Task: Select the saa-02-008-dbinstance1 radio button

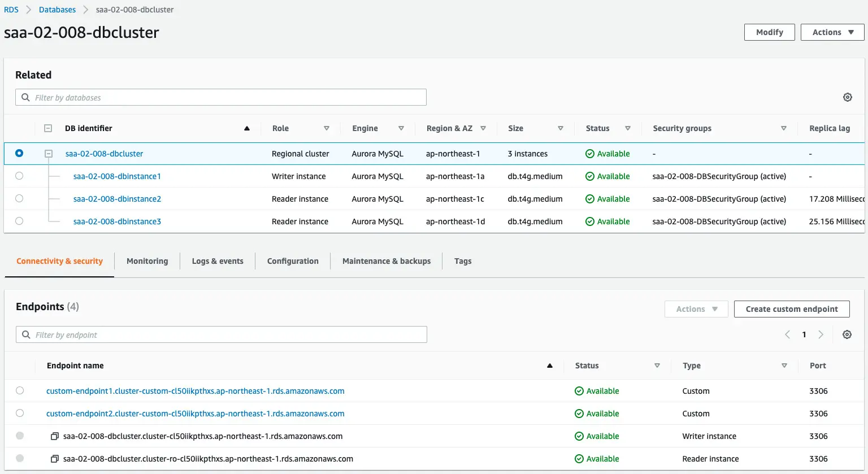Action: (x=19, y=176)
